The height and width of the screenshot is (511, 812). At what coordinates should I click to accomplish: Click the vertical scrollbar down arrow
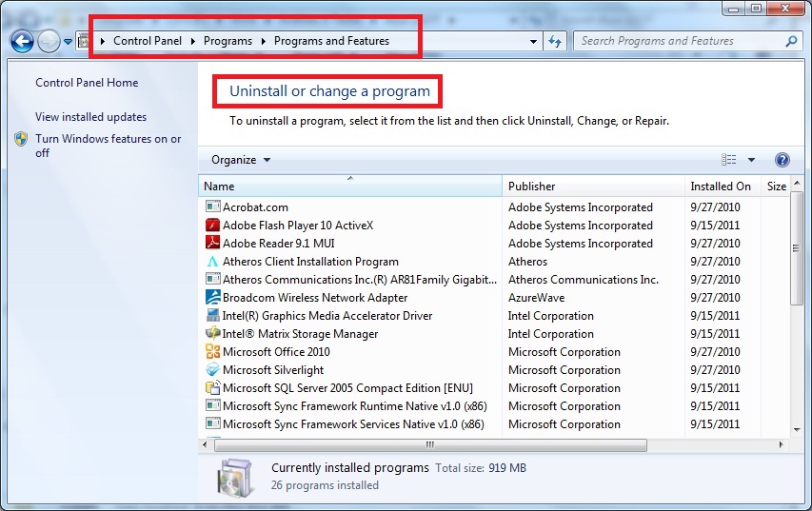coord(797,429)
